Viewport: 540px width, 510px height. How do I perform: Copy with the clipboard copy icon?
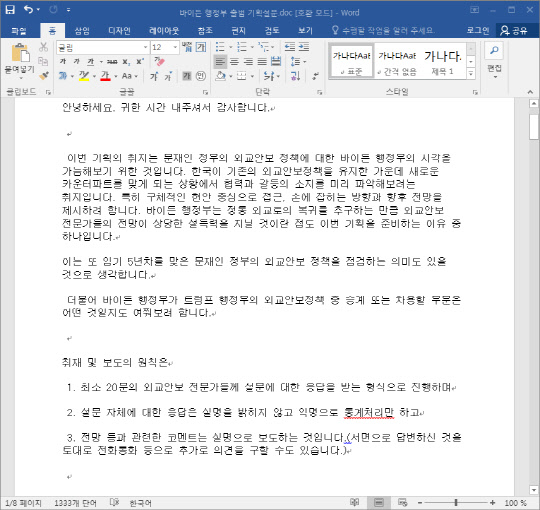(x=43, y=61)
